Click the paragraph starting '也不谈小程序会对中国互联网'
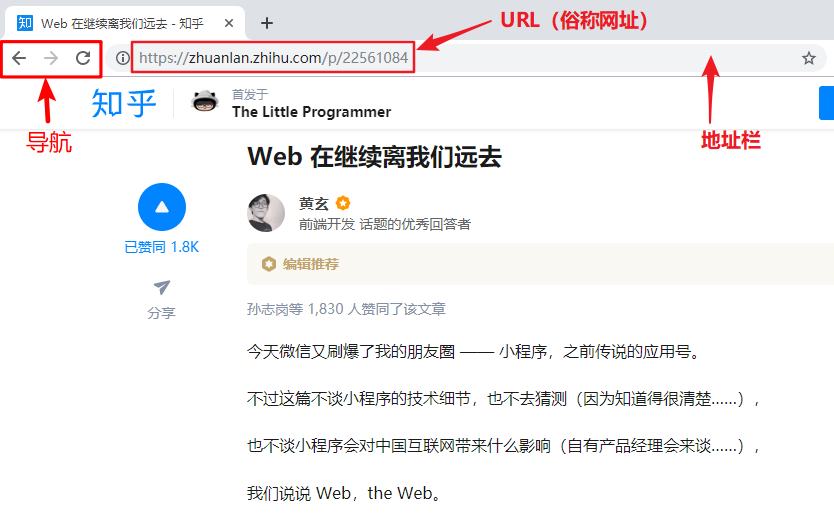This screenshot has height=523, width=834. (x=504, y=445)
